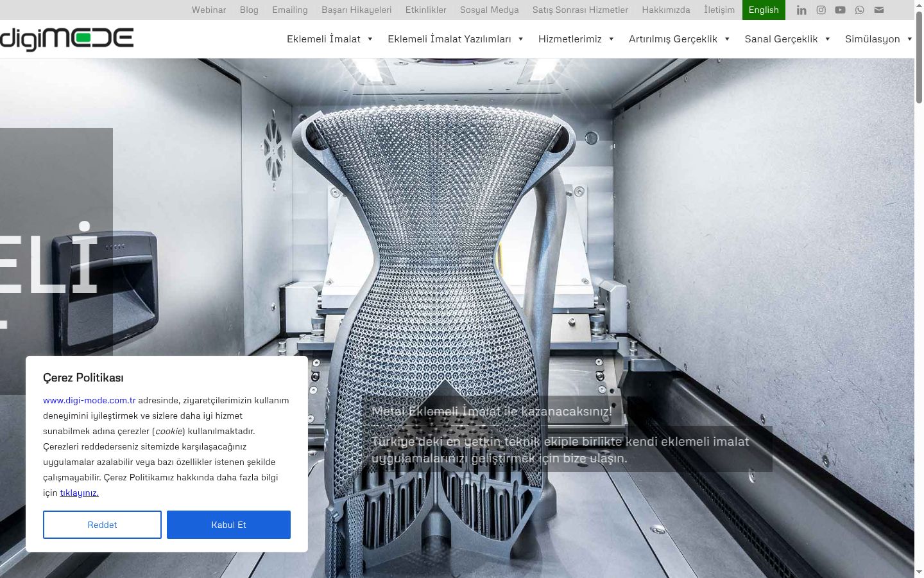Open the Hizmetlerimiz menu
This screenshot has height=578, width=924.
click(x=570, y=39)
